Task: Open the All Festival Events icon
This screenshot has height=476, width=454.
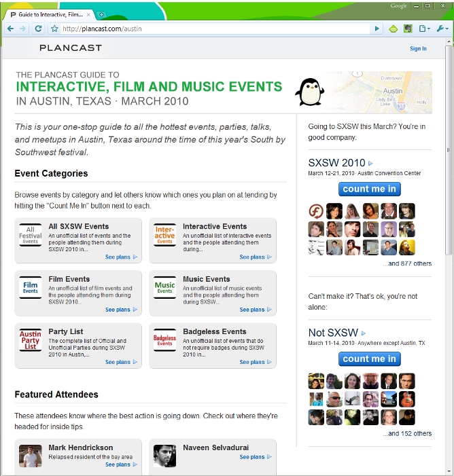Action: (x=31, y=235)
